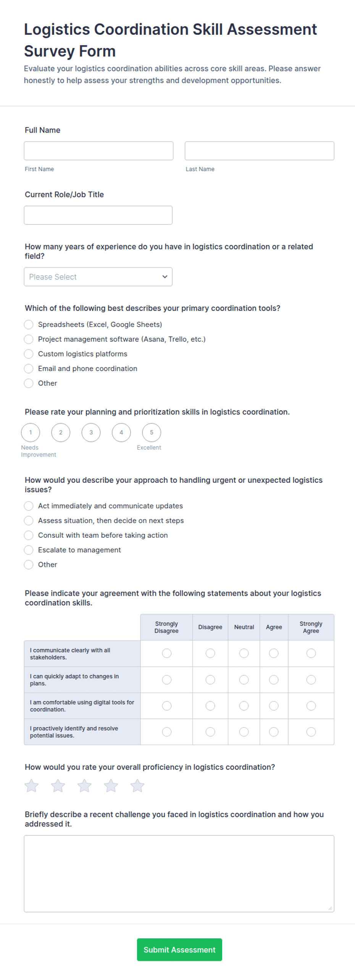Choose the second proficiency star

tap(58, 785)
